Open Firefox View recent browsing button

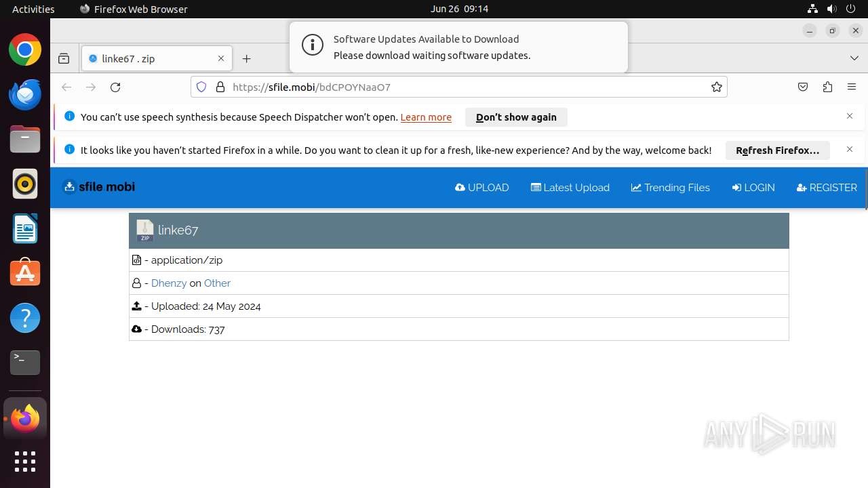pos(64,59)
